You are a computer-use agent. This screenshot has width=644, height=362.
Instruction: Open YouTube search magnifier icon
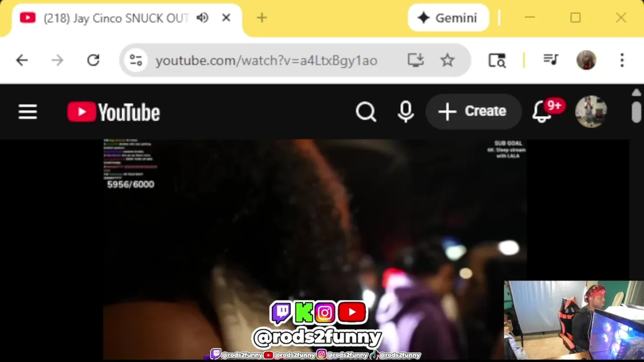pyautogui.click(x=366, y=112)
